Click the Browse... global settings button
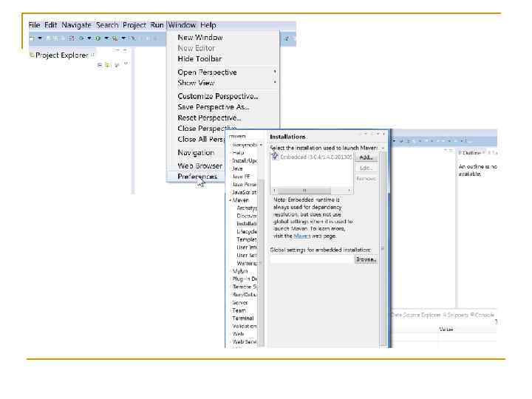The height and width of the screenshot is (399, 532). click(x=366, y=259)
